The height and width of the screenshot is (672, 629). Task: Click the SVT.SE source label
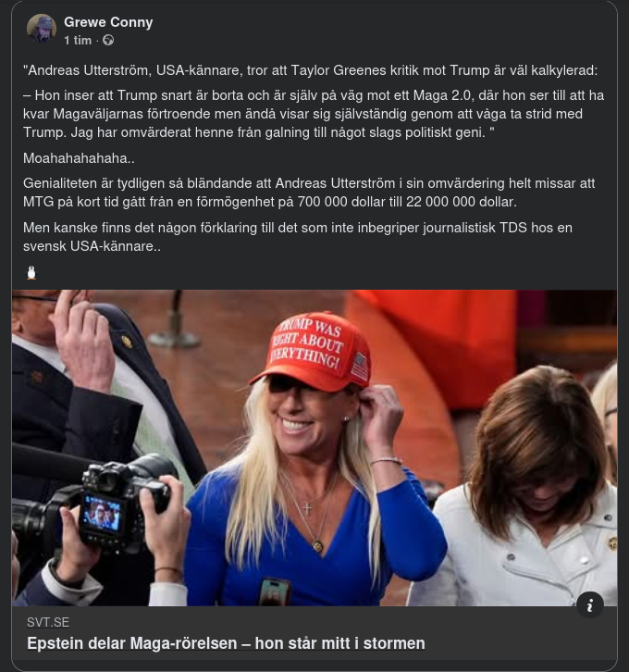[x=48, y=622]
